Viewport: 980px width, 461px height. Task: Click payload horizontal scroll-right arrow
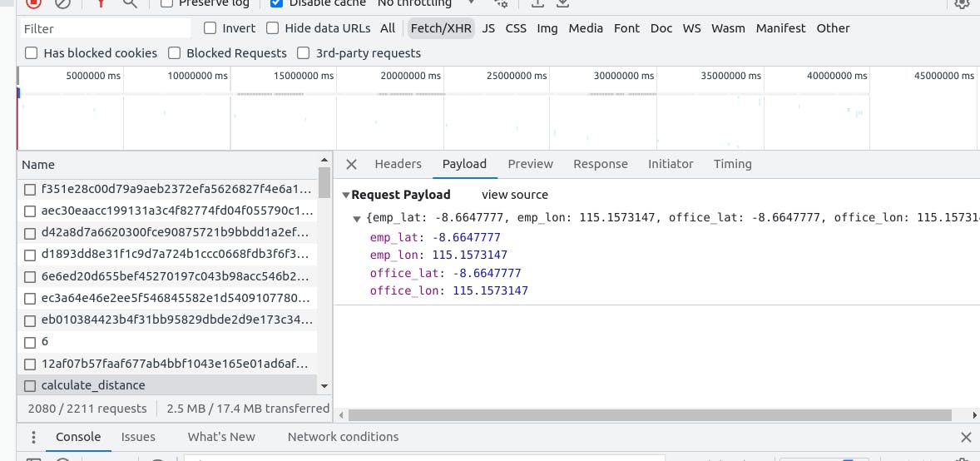point(975,415)
